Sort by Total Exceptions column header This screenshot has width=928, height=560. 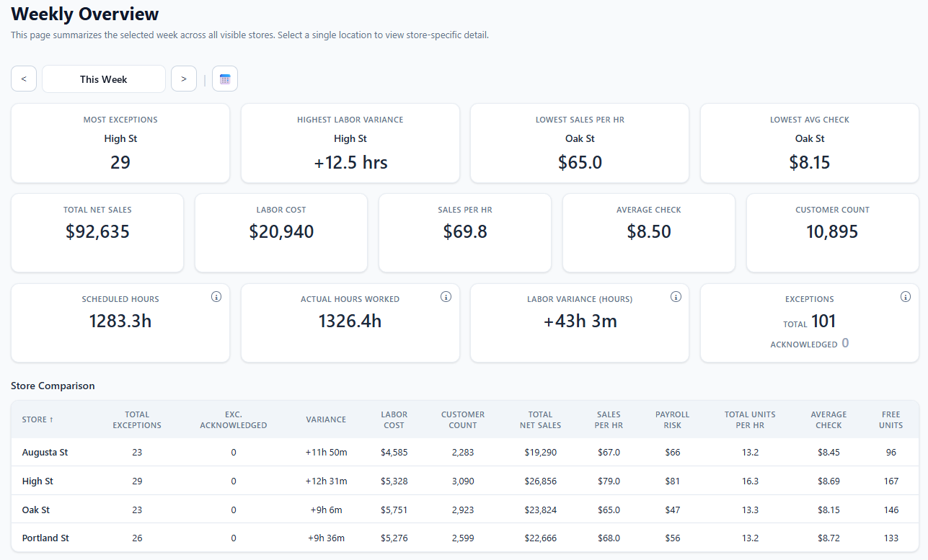pos(137,419)
